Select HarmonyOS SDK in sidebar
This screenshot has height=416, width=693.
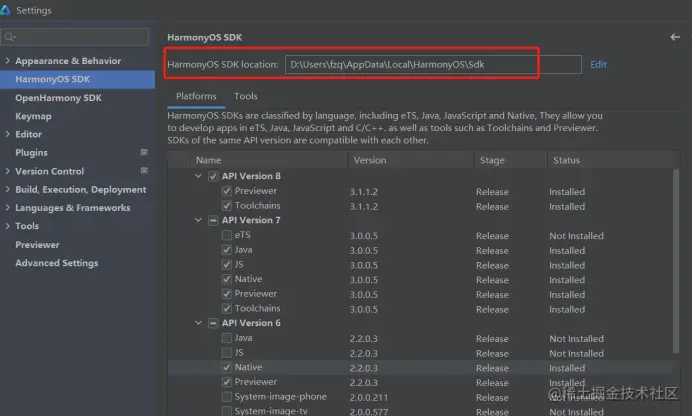pos(77,79)
